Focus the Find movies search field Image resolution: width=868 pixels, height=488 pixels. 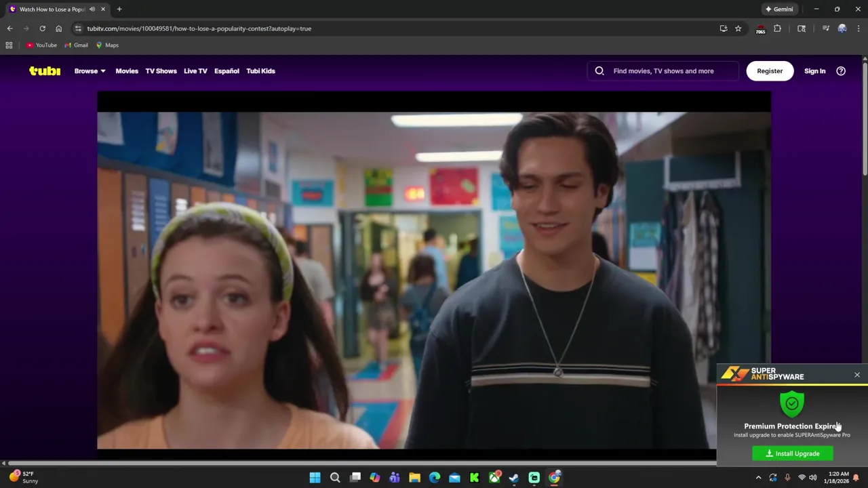[663, 70]
